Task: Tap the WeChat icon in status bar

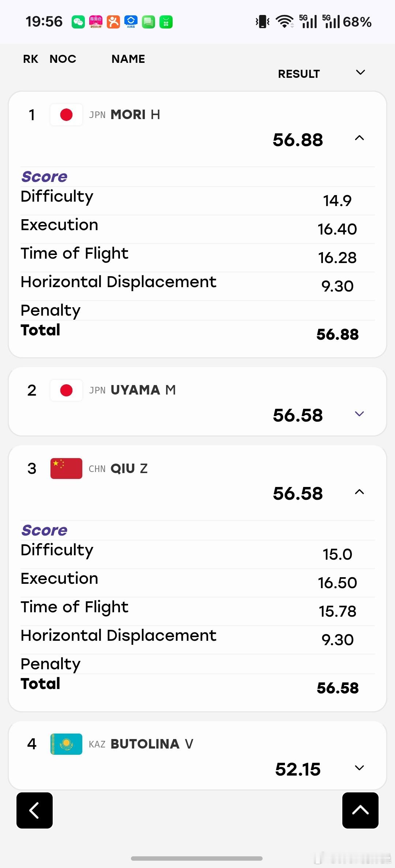Action: [78, 22]
